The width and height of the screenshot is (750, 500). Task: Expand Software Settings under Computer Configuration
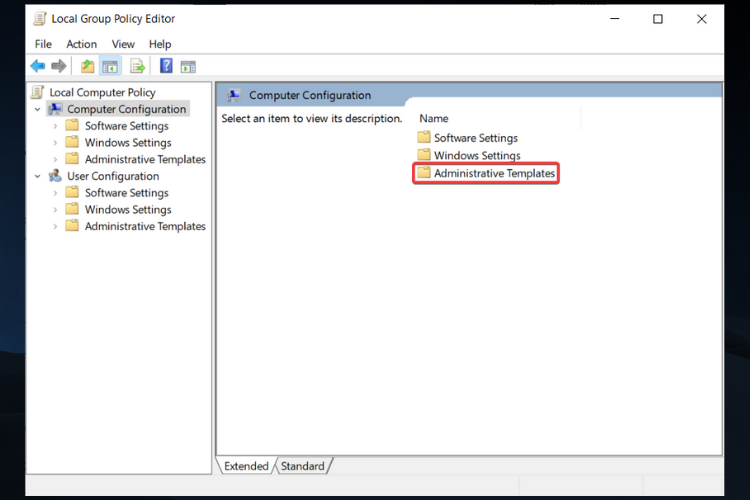pyautogui.click(x=55, y=126)
